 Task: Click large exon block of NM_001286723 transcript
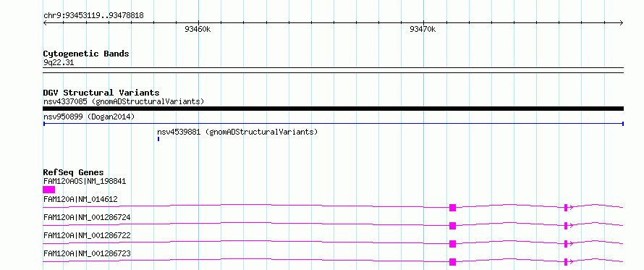pos(452,262)
